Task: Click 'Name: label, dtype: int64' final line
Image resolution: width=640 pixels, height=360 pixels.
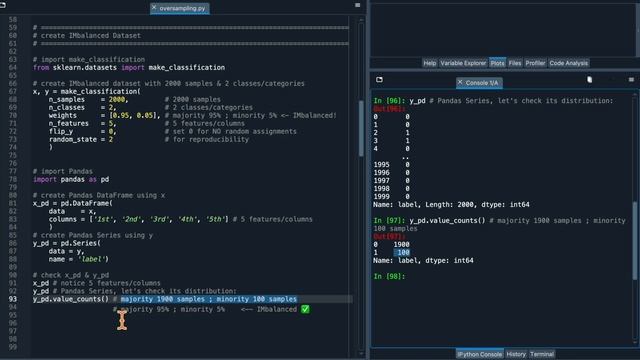Action: (423, 260)
